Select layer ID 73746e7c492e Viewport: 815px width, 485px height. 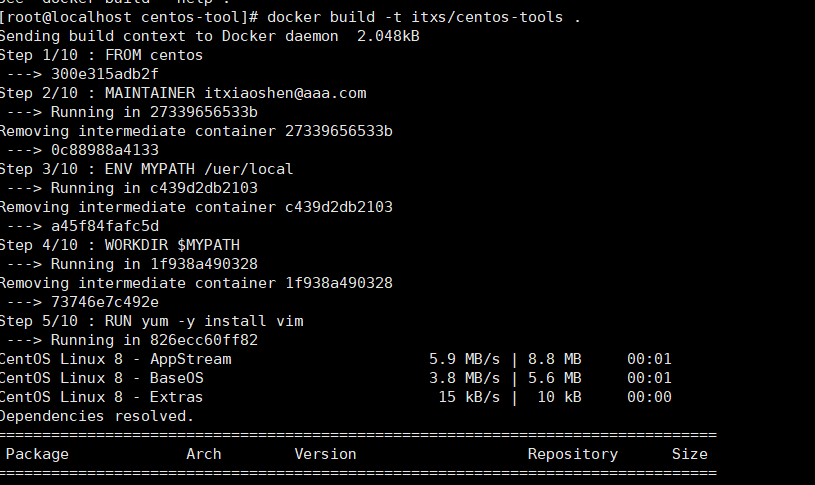point(104,302)
